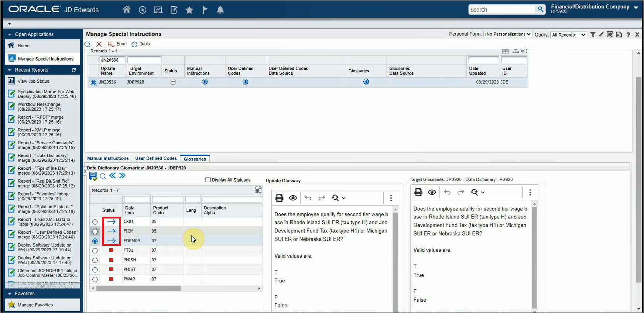Select the PHISH row radio button
This screenshot has height=313, width=644.
pyautogui.click(x=95, y=260)
